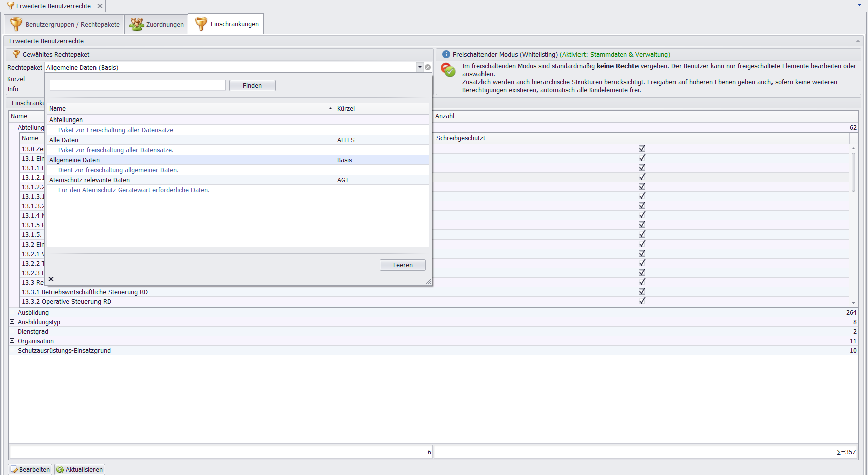Click the red-green whitelisting status icon
The height and width of the screenshot is (475, 868).
pos(448,70)
